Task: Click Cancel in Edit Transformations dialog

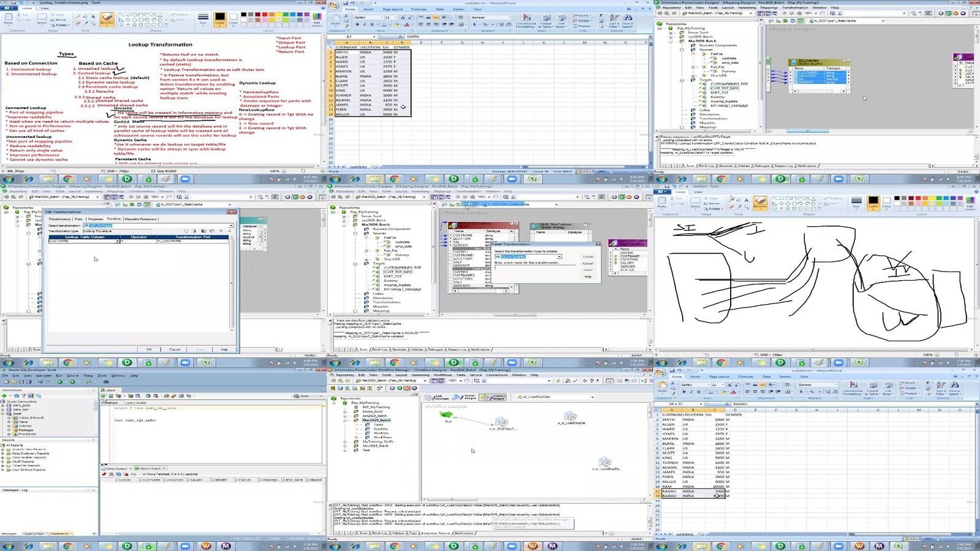Action: click(175, 349)
